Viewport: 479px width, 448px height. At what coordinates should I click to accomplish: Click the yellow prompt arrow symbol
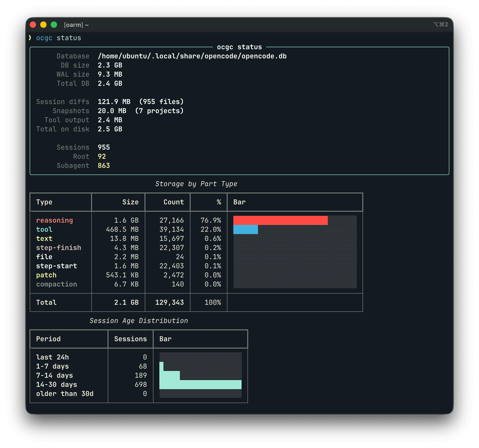tap(30, 38)
